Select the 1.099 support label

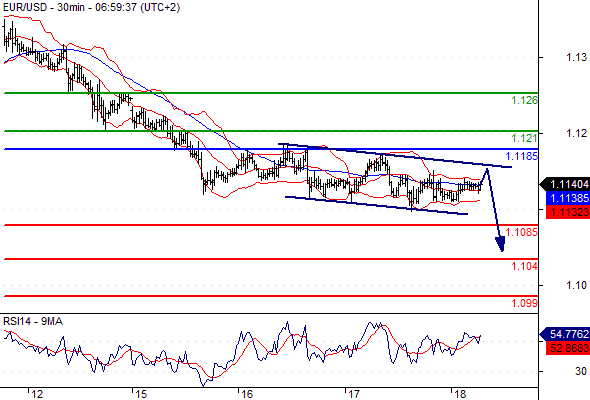point(525,303)
